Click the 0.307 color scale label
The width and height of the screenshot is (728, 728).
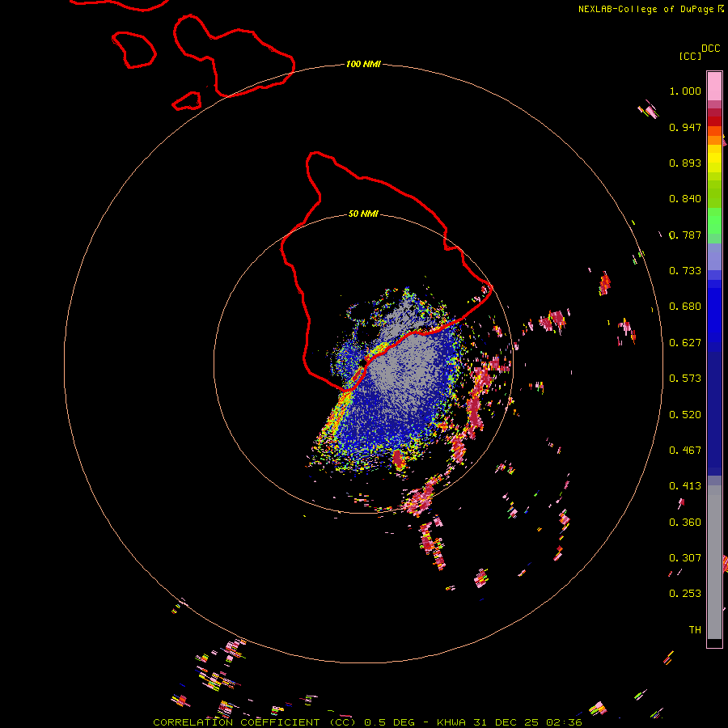click(x=685, y=558)
